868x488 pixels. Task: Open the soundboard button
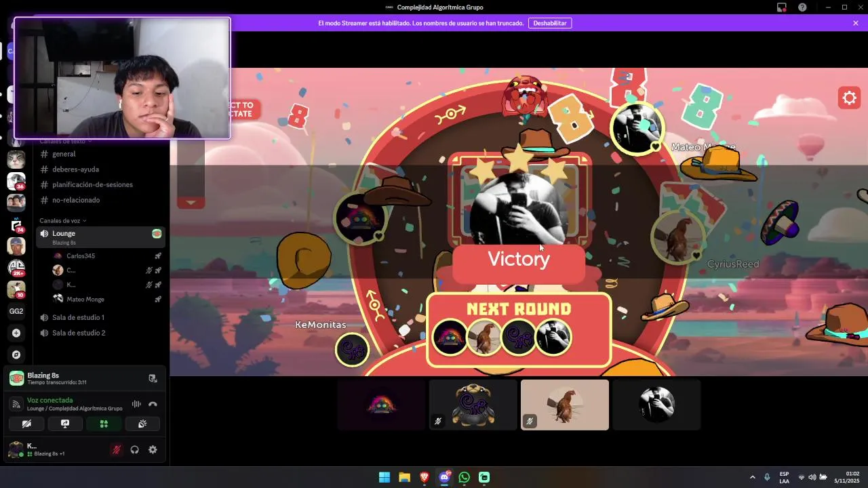pos(142,424)
